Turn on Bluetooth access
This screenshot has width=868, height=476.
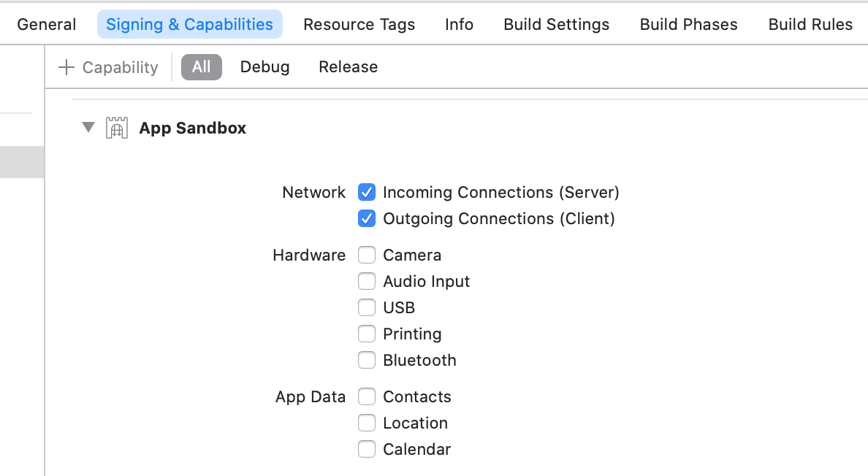click(367, 361)
